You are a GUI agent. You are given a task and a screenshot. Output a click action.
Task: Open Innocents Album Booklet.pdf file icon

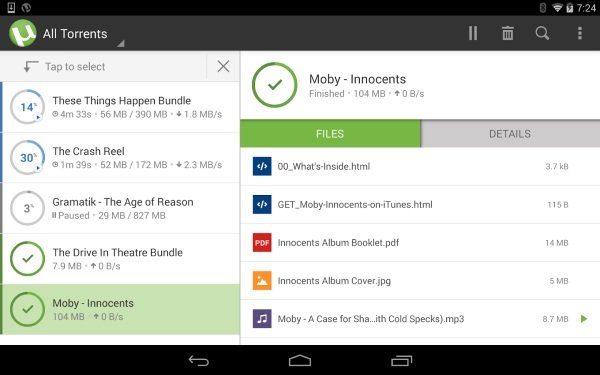[262, 243]
